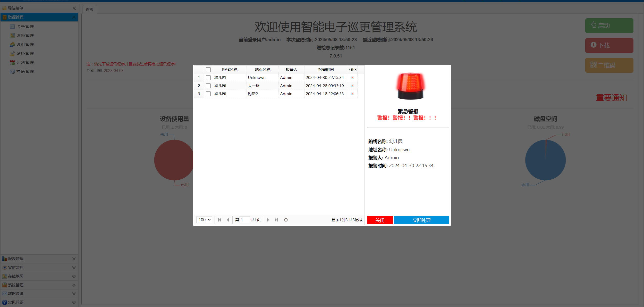Click the GPS marker for the 厨房2 alarm
This screenshot has height=307, width=644.
352,94
